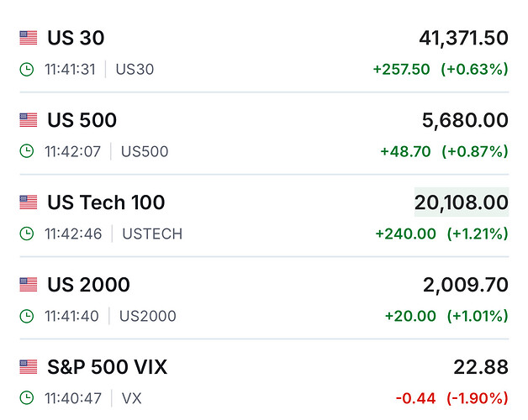The width and height of the screenshot is (528, 420).
Task: Click the clock icon beside 11:42:46
Action: point(27,234)
